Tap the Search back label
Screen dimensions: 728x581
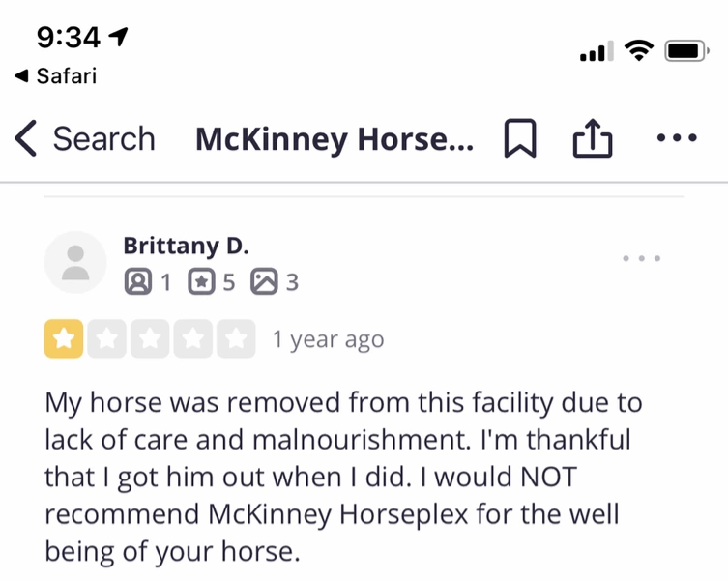point(103,139)
